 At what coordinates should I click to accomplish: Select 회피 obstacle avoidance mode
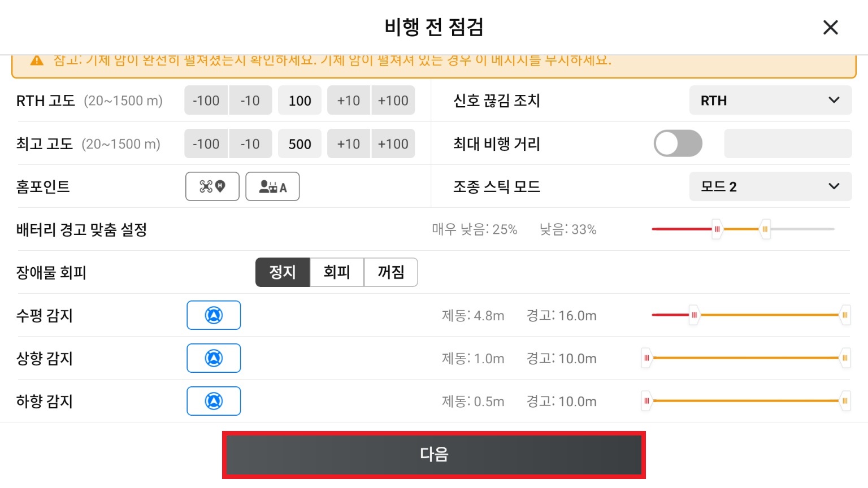click(x=337, y=272)
